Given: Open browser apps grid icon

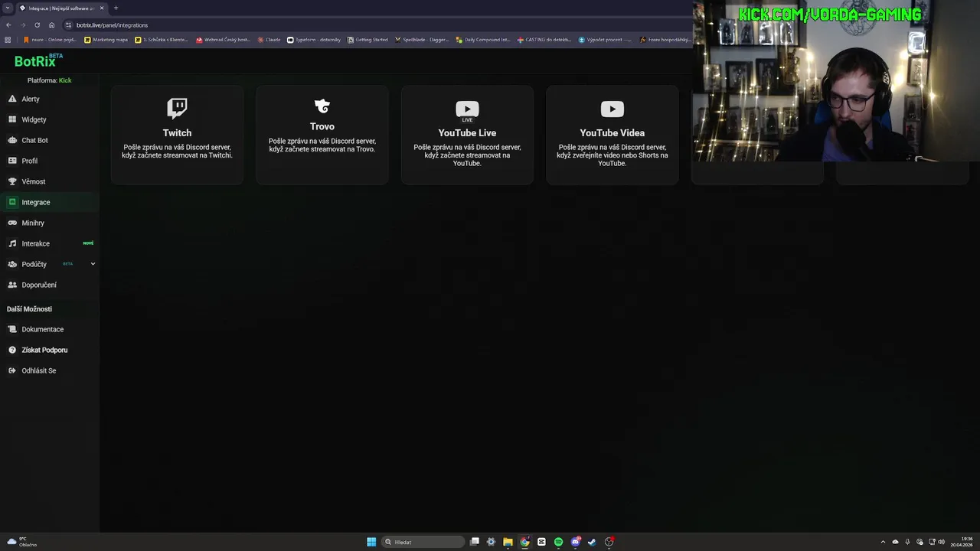Looking at the screenshot, I should [x=8, y=40].
